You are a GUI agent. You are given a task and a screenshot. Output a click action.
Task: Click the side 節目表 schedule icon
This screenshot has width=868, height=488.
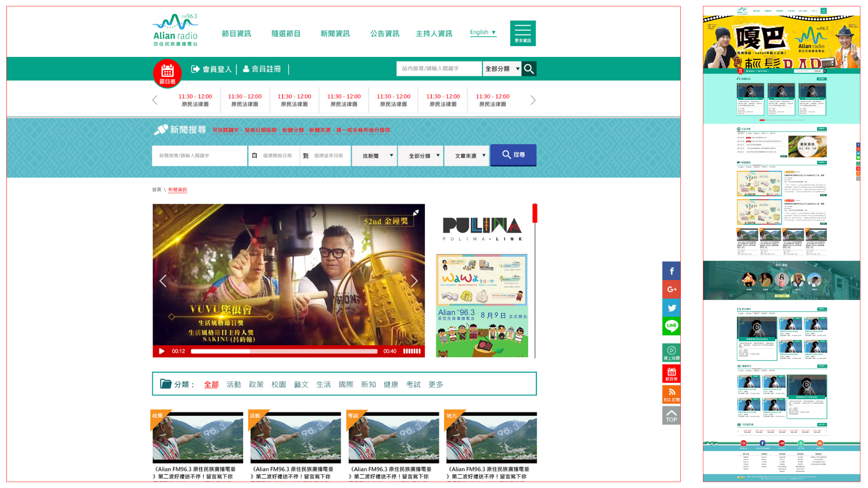point(671,374)
